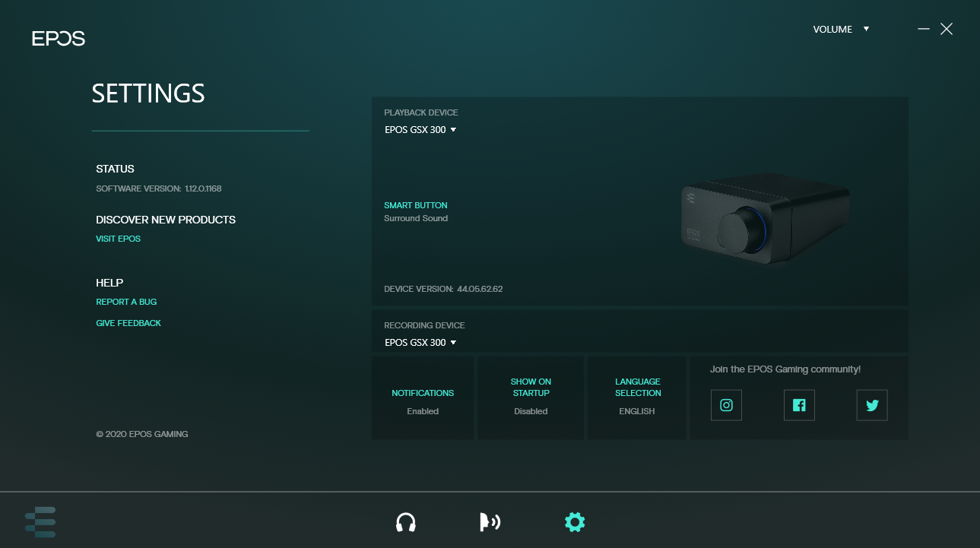
Task: Open the settings gear tab
Action: point(575,522)
